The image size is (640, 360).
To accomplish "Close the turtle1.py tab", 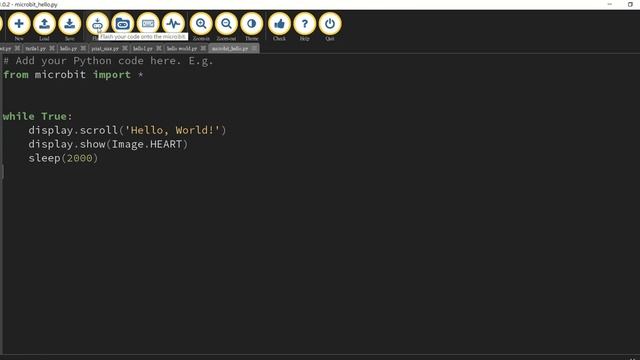I will tap(52, 48).
